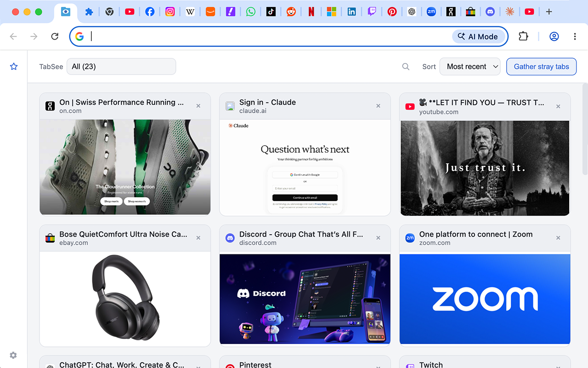Switch to the eBay tab in tab strip

[x=470, y=12]
